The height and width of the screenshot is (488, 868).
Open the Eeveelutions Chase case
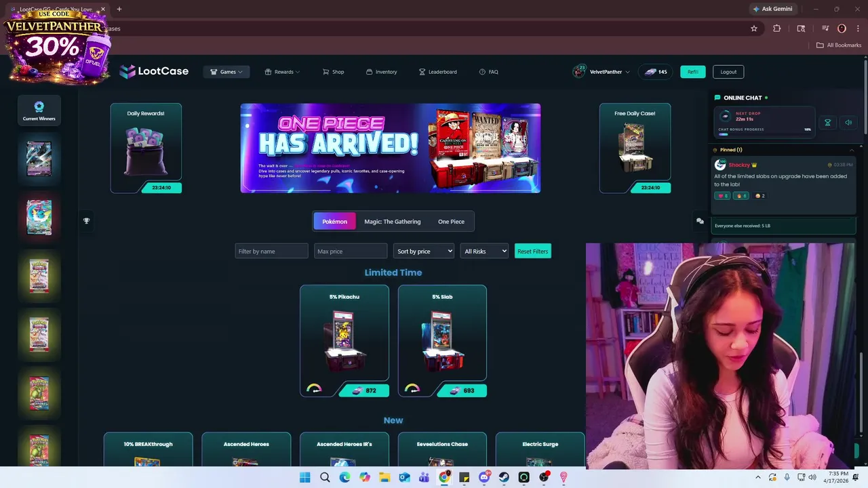click(442, 450)
